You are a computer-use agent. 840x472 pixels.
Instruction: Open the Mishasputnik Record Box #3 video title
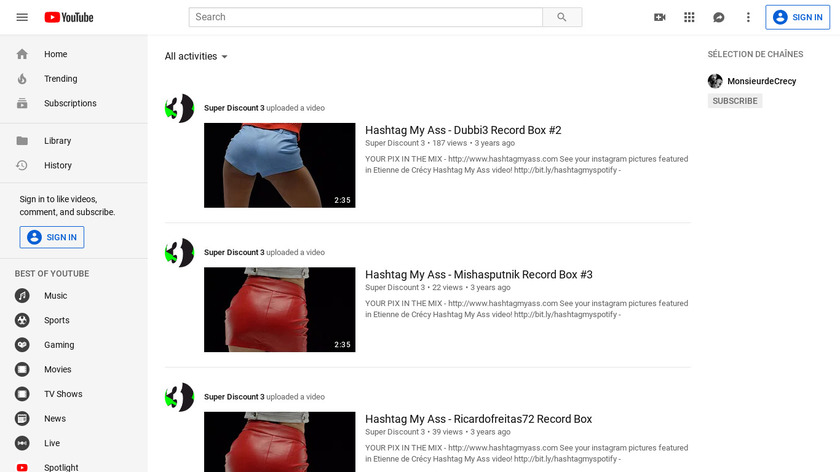pos(479,275)
